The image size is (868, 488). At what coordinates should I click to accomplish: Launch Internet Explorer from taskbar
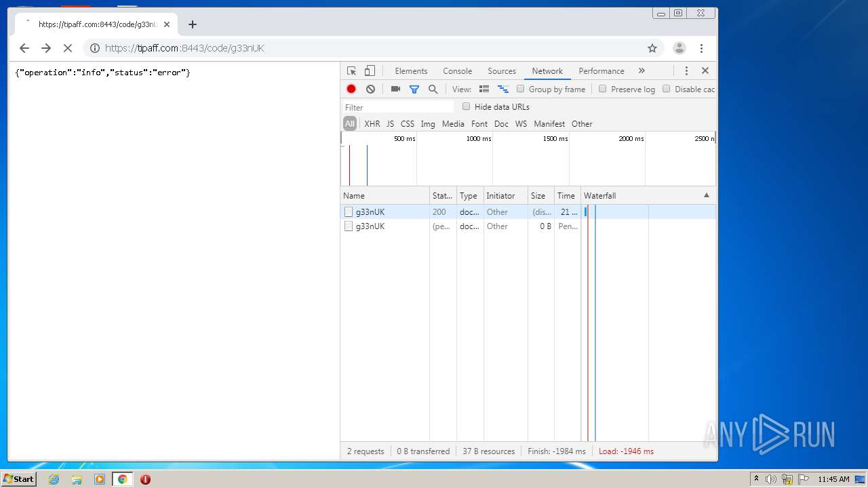54,479
